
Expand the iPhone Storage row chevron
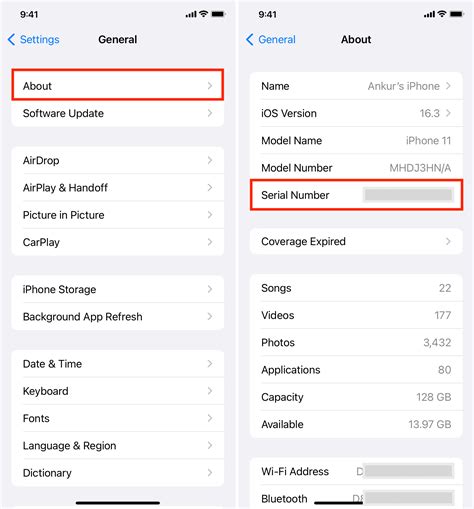[210, 289]
